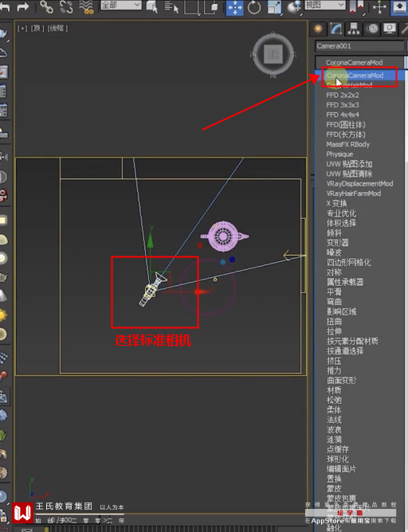408x532 pixels.
Task: Activate the Select and Link tool
Action: [46, 7]
